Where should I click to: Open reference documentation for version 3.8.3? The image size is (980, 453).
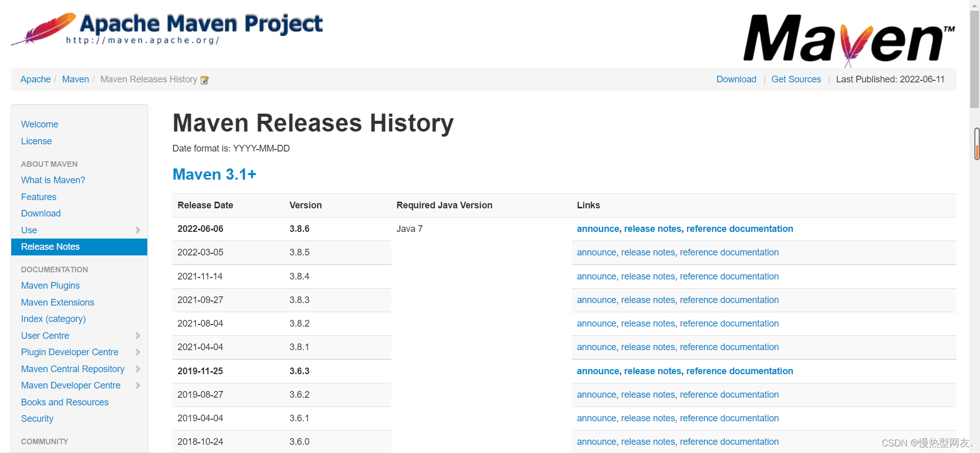click(x=729, y=300)
